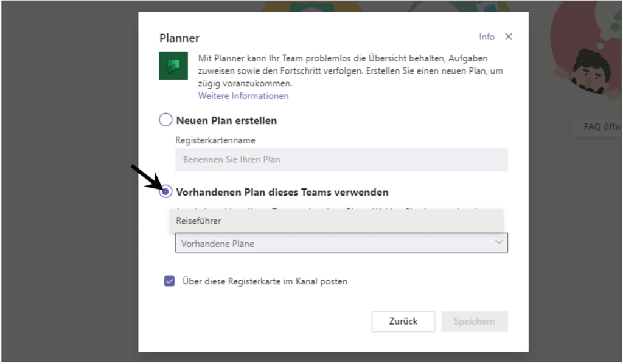Click the Registerkartenname label
The image size is (623, 364).
(215, 140)
